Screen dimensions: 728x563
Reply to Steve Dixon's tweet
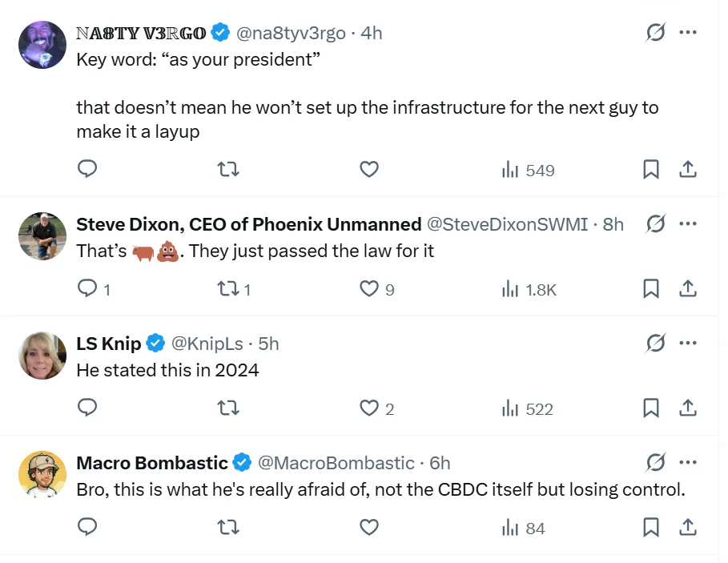(x=87, y=289)
